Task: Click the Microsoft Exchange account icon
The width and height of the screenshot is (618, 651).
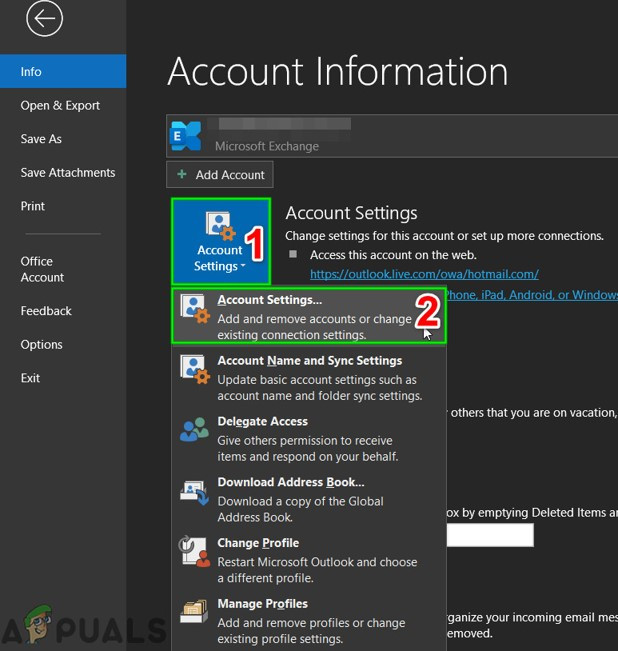Action: (x=186, y=136)
